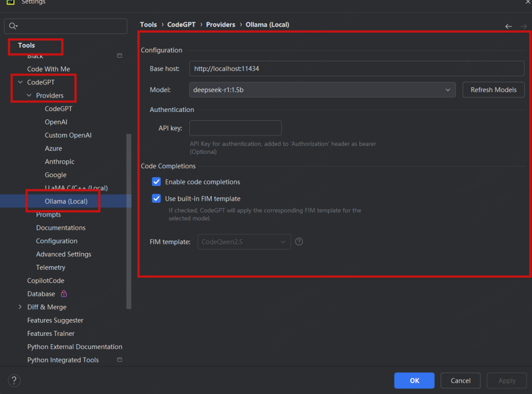Select the Ollama (Local) provider
Viewport: 532px width, 394px height.
click(66, 201)
